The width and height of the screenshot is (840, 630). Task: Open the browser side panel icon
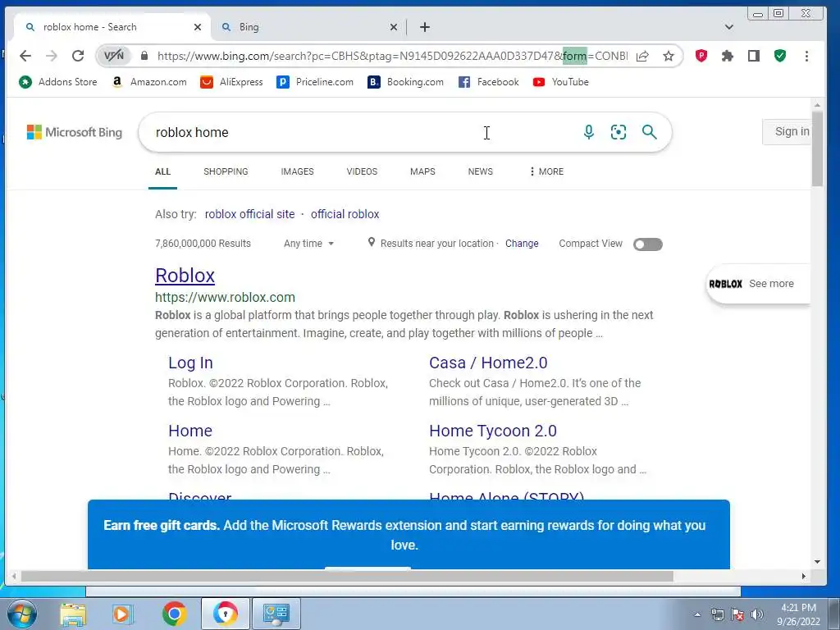point(754,56)
